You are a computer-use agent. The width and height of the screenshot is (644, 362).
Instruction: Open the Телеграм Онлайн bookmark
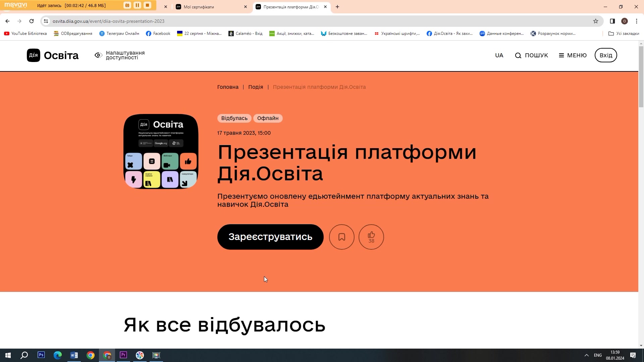tap(119, 34)
